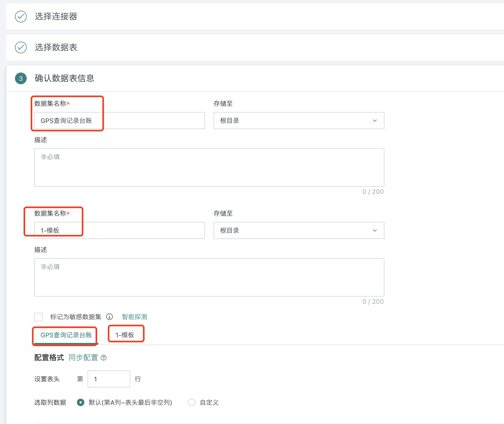Click info icon next to 标记为敏感数据集
Screen dimensions: 504x424
pos(109,317)
